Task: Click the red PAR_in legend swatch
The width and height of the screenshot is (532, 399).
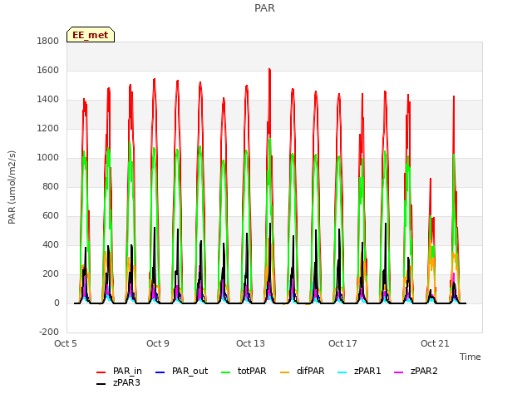Action: point(101,372)
